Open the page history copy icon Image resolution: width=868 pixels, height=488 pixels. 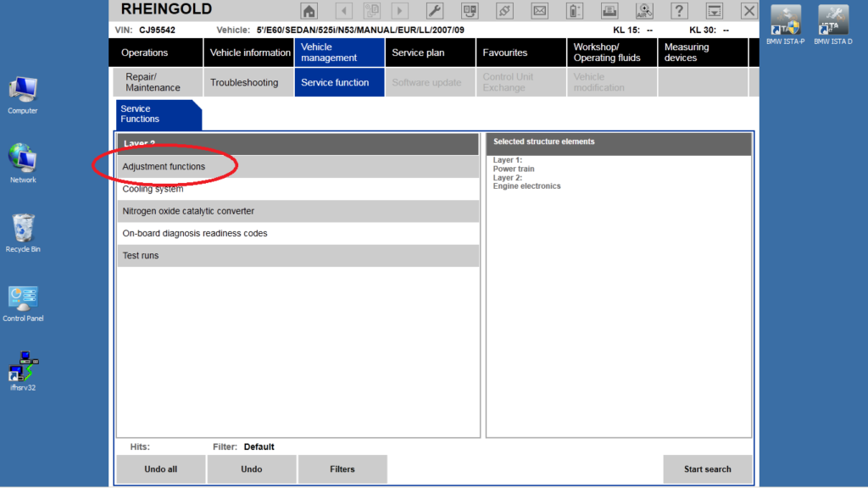372,10
